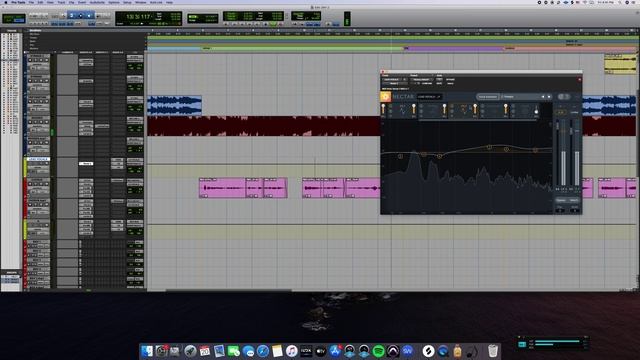The height and width of the screenshot is (360, 640).
Task: Open Notes from the dock
Action: (x=277, y=351)
